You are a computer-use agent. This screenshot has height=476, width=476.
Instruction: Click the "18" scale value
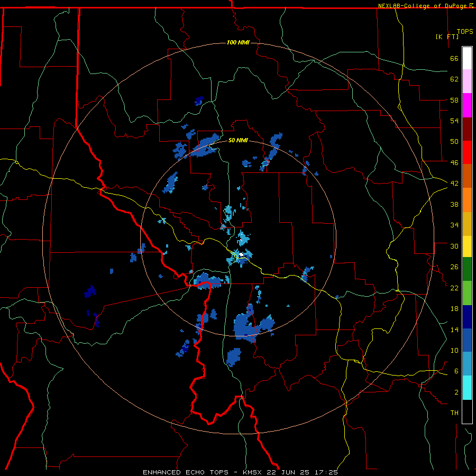454,309
